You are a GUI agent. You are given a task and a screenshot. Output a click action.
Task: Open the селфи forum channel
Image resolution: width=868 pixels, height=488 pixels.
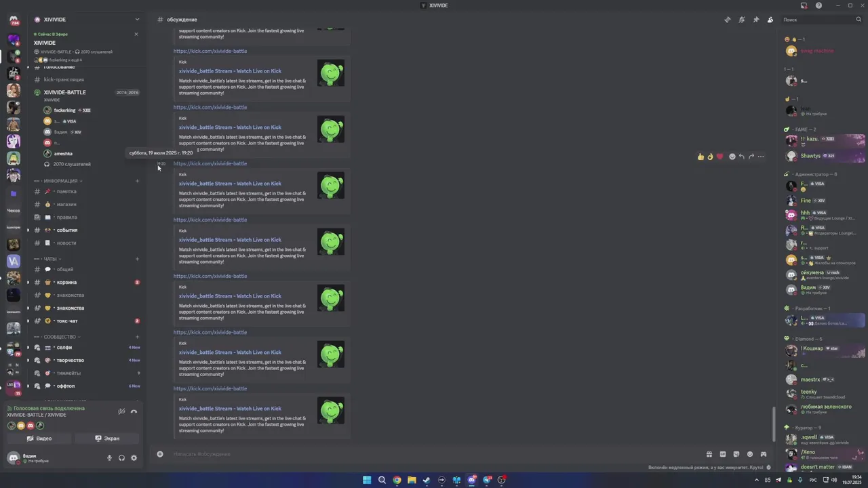pos(87,347)
